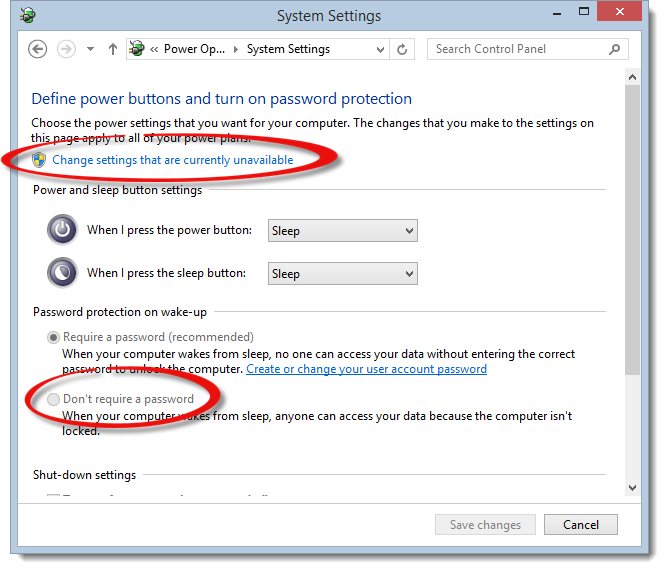Viewport: 664px width, 569px height.
Task: Click the sleep button moon icon
Action: pos(62,273)
